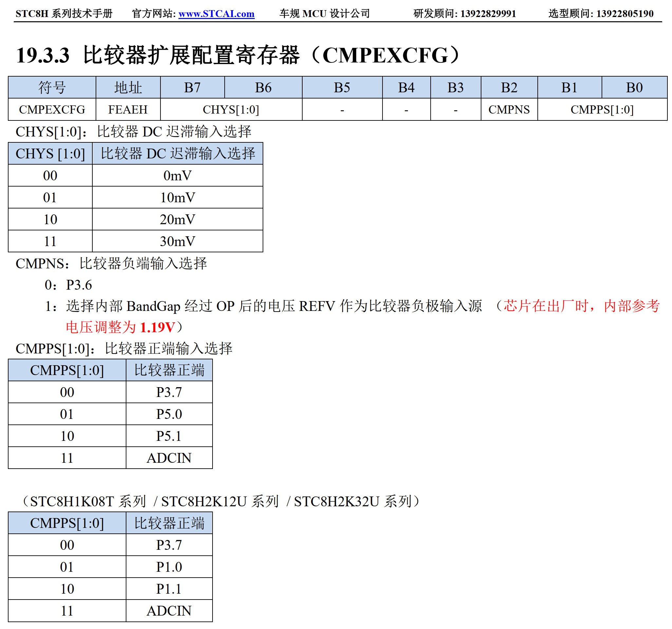The height and width of the screenshot is (629, 672).
Task: Click the 10mV hysteresis value cell
Action: (x=177, y=197)
